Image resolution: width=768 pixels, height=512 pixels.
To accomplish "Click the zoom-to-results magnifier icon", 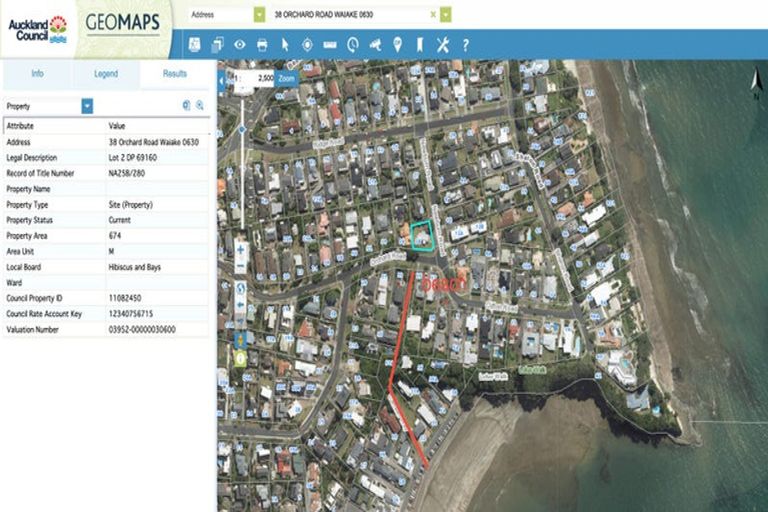I will pos(200,105).
